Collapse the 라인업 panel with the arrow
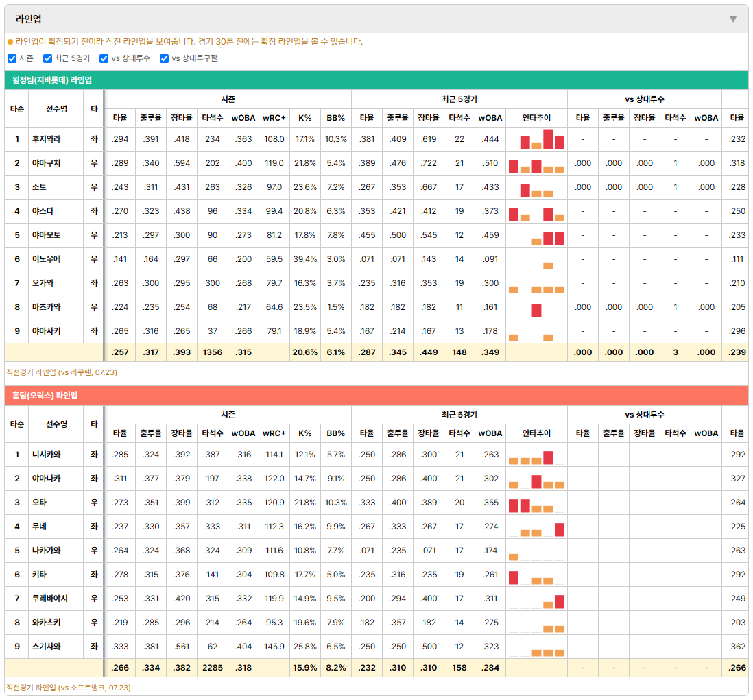Screen dimensions: 753x700 coord(733,19)
